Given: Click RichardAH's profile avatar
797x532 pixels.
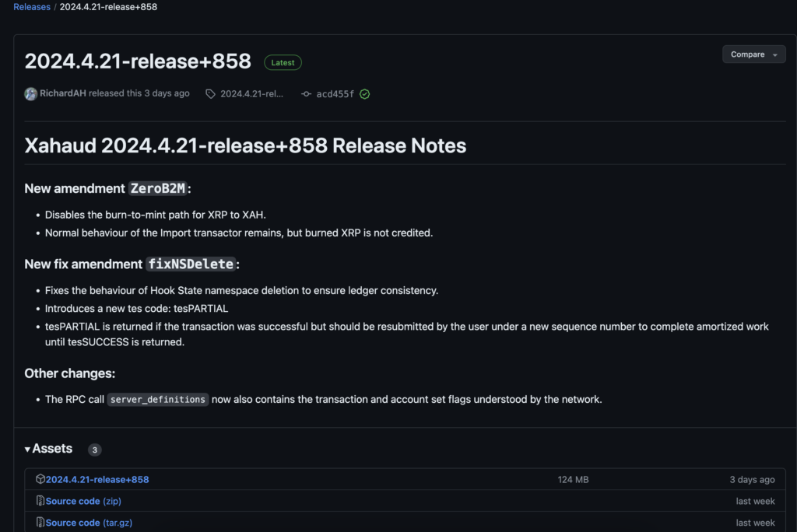Looking at the screenshot, I should (31, 94).
